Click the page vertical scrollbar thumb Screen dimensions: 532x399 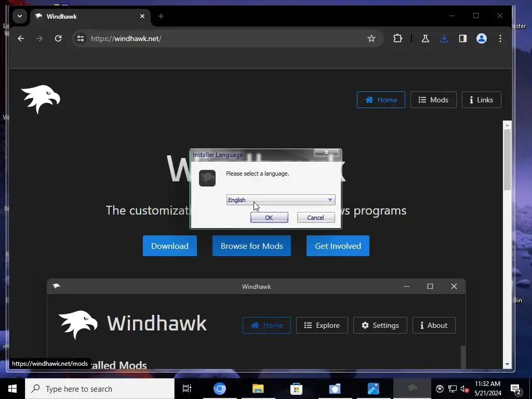coord(507,159)
